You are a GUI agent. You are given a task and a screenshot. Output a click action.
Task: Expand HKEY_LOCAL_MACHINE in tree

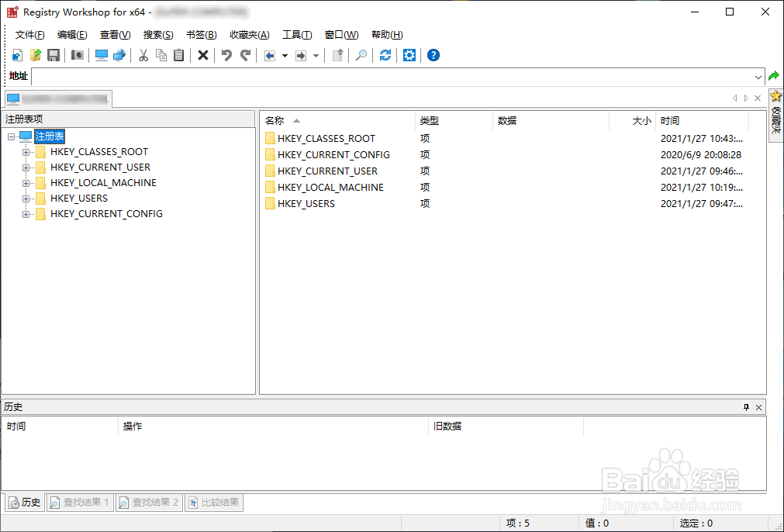(x=26, y=183)
